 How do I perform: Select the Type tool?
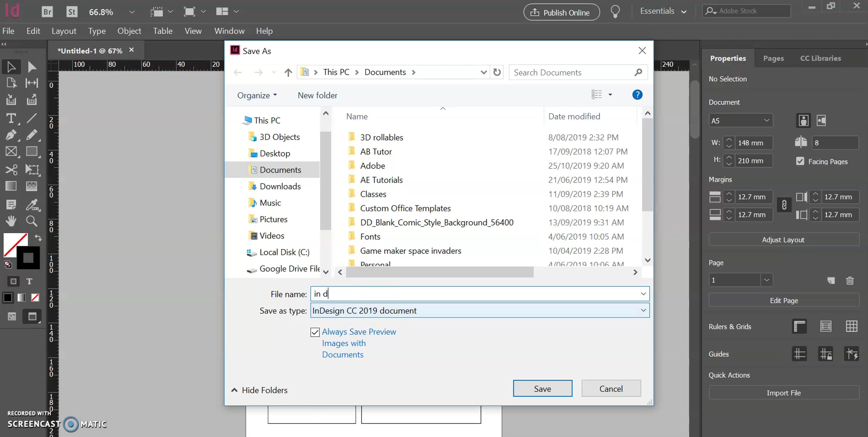point(11,119)
